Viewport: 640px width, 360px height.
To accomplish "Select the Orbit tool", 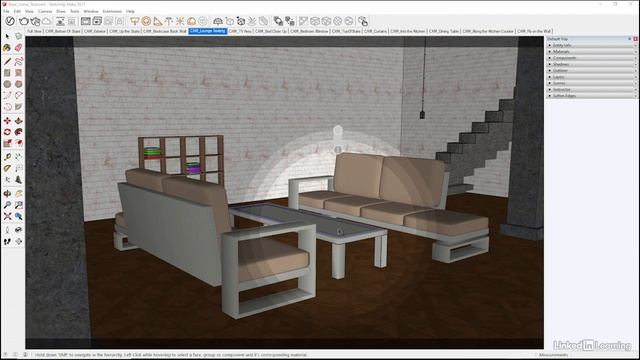I will [x=7, y=194].
